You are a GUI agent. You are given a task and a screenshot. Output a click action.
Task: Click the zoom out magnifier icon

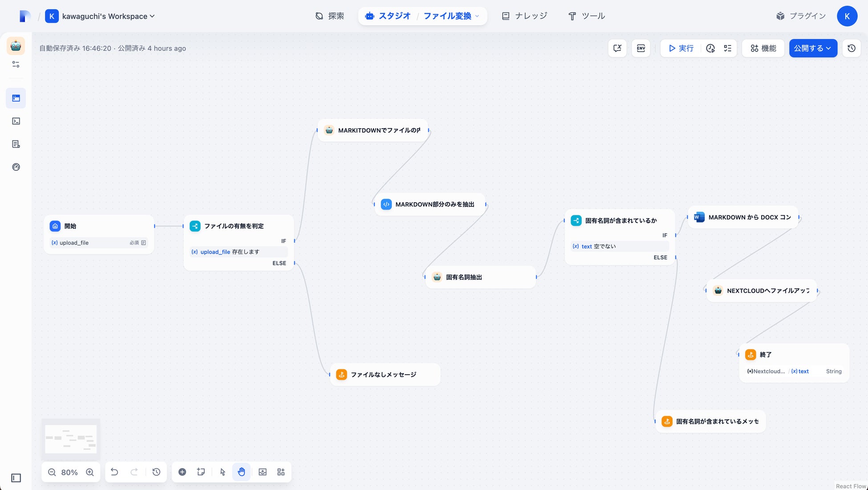(x=52, y=472)
